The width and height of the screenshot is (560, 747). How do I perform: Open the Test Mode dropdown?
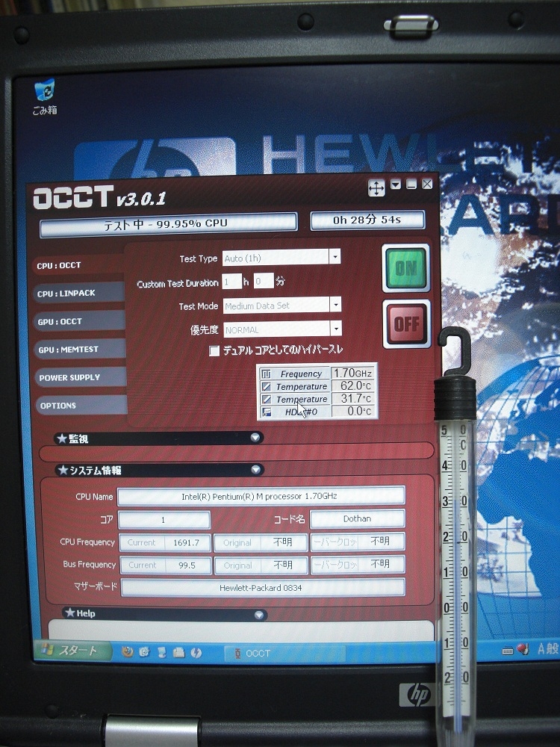pyautogui.click(x=335, y=305)
